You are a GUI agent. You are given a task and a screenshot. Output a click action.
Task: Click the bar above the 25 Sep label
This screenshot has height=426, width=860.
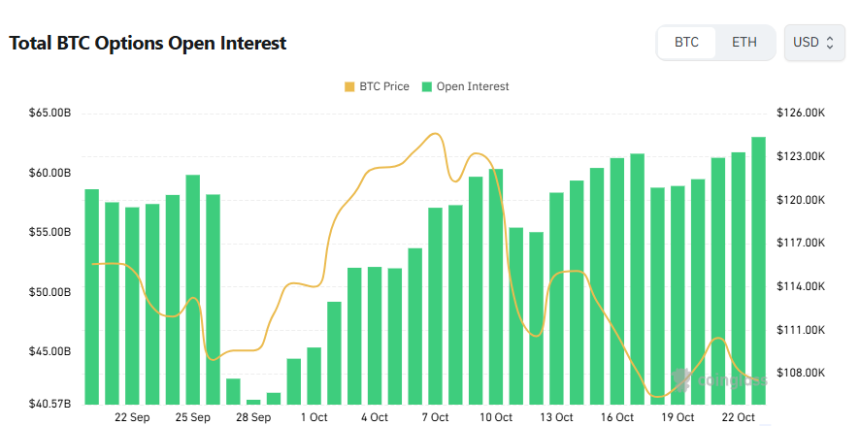193,289
